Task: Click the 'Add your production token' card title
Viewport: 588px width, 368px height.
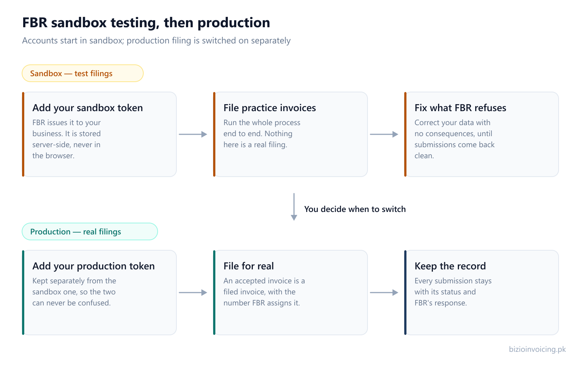Action: click(93, 266)
